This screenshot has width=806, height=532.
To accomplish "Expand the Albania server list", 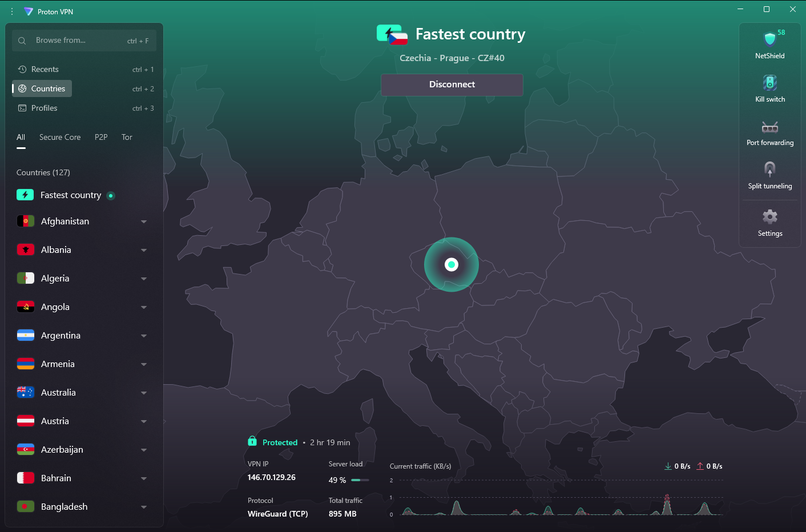I will 144,250.
